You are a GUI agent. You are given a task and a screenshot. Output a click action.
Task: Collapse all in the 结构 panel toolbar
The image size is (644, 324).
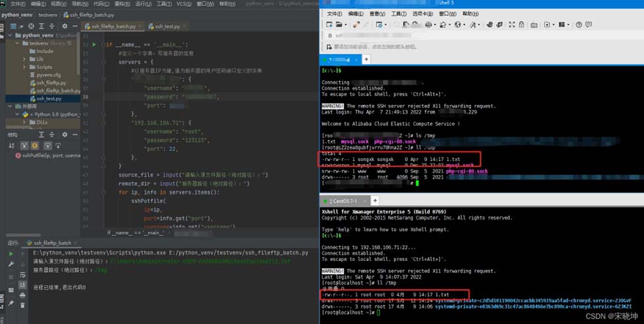(x=52, y=135)
